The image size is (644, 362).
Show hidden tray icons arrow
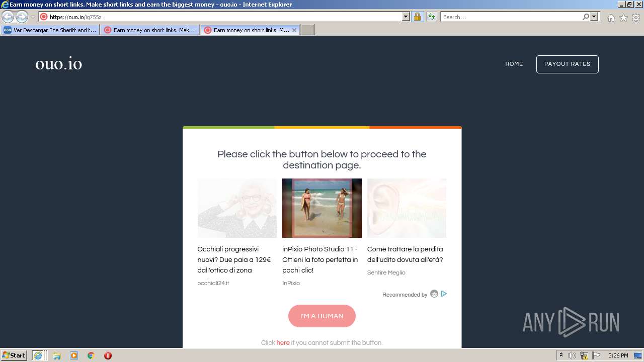pyautogui.click(x=561, y=355)
